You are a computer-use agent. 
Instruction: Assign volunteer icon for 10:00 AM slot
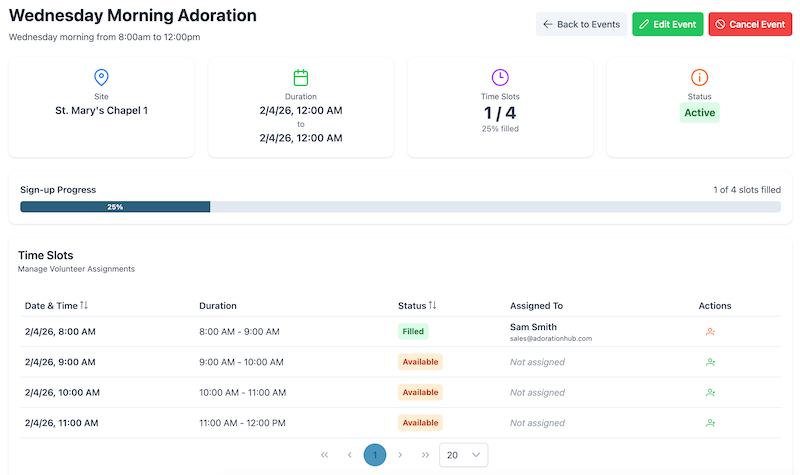point(710,393)
